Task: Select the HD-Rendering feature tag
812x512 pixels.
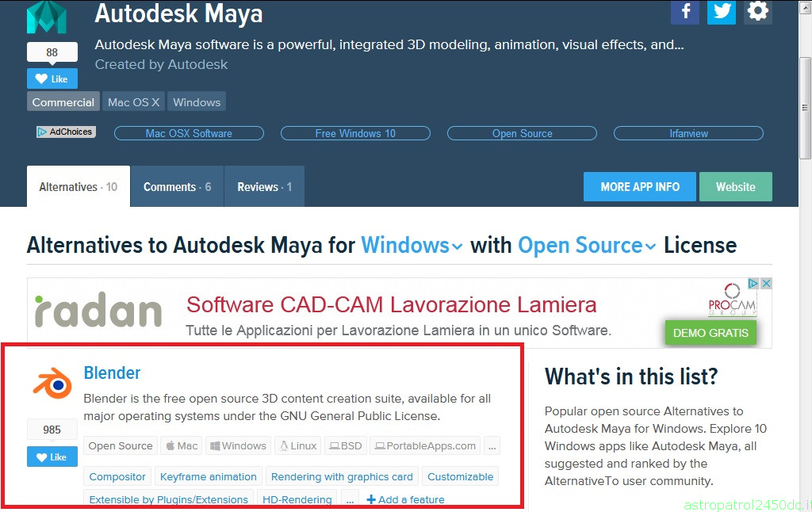Action: [297, 499]
